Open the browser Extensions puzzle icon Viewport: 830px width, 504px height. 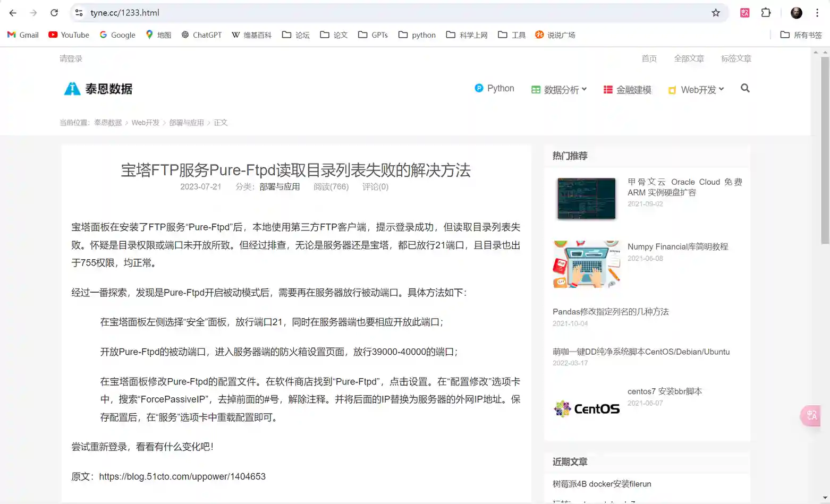766,13
